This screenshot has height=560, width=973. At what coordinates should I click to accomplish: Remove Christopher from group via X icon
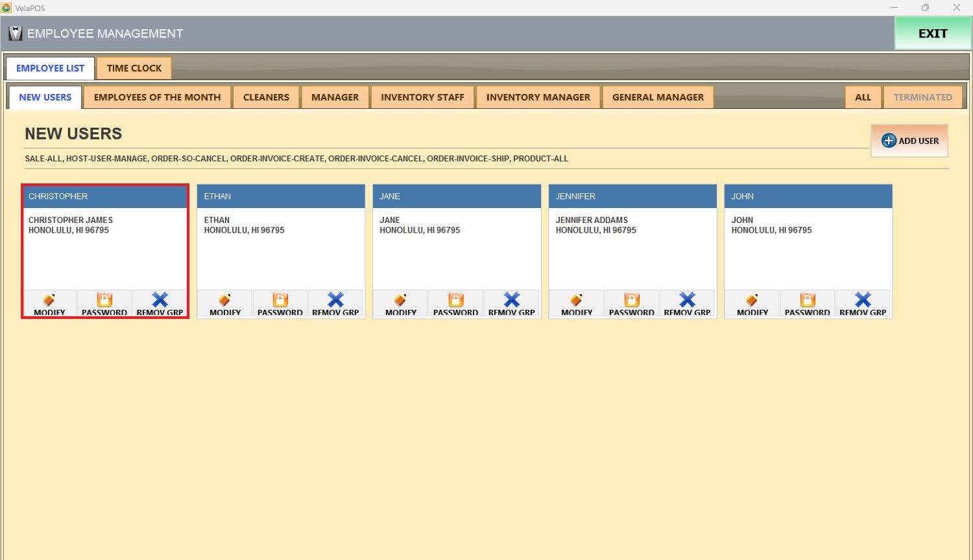(x=160, y=301)
